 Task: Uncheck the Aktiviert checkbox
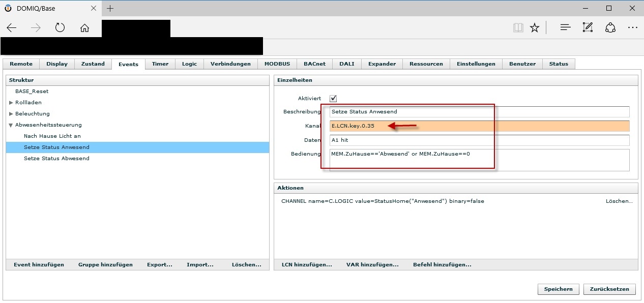pyautogui.click(x=333, y=99)
